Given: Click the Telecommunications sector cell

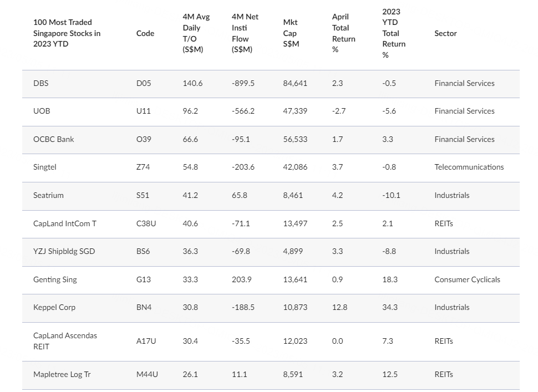Looking at the screenshot, I should [x=469, y=167].
